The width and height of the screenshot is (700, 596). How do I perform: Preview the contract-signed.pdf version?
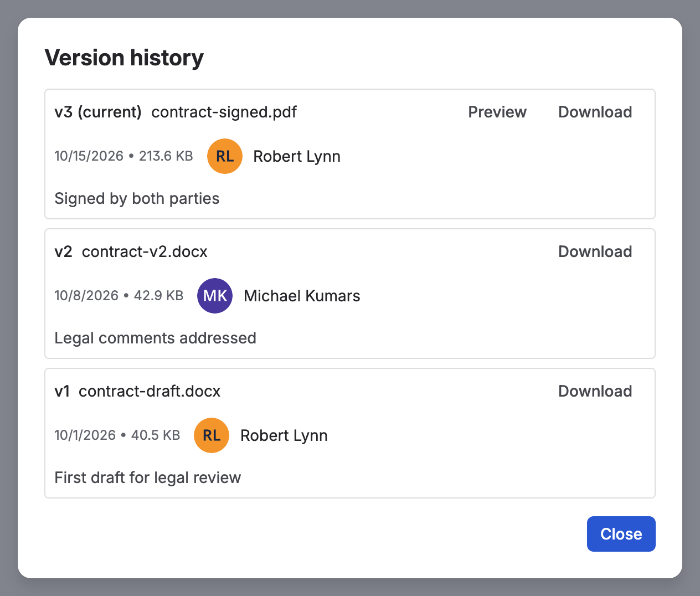(497, 112)
